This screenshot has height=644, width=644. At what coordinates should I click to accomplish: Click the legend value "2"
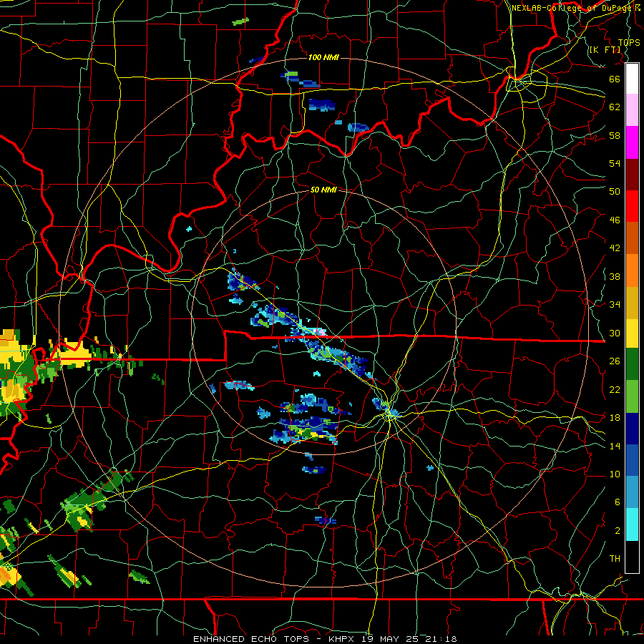(x=618, y=531)
